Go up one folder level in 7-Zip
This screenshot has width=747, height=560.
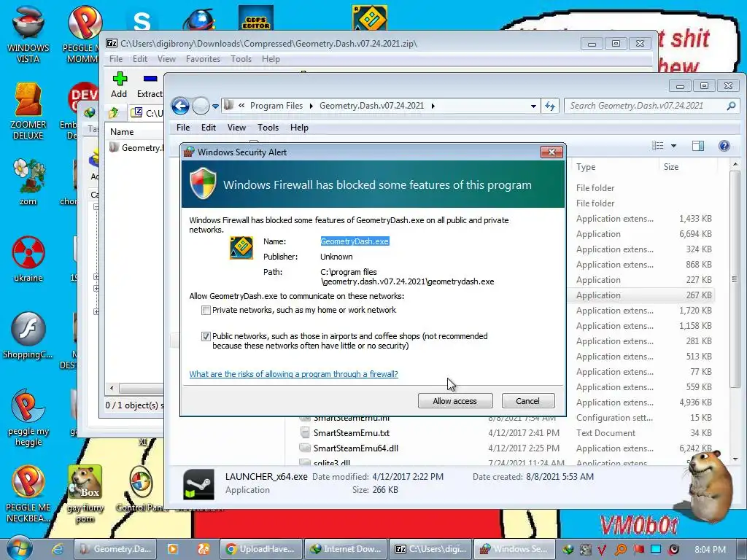[x=113, y=113]
